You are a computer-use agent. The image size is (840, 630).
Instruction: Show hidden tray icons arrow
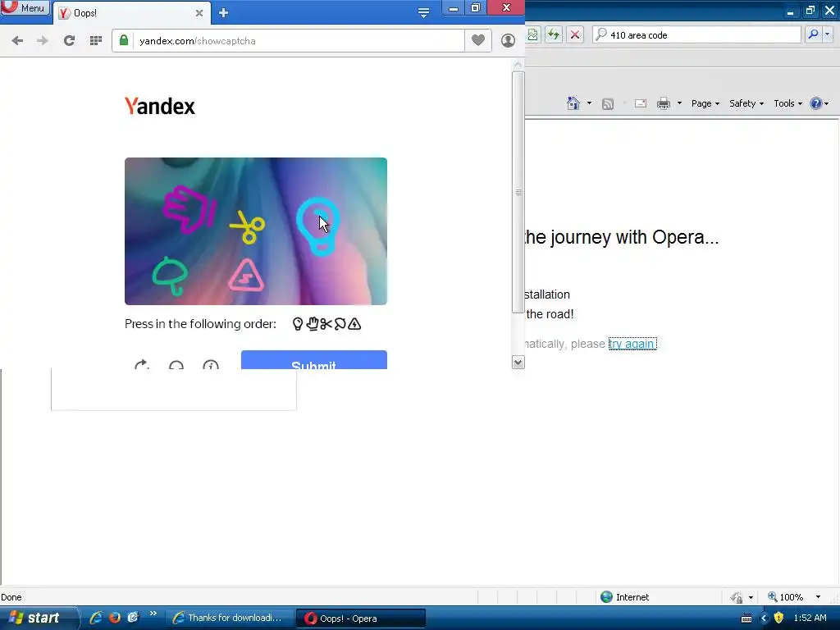(x=764, y=619)
